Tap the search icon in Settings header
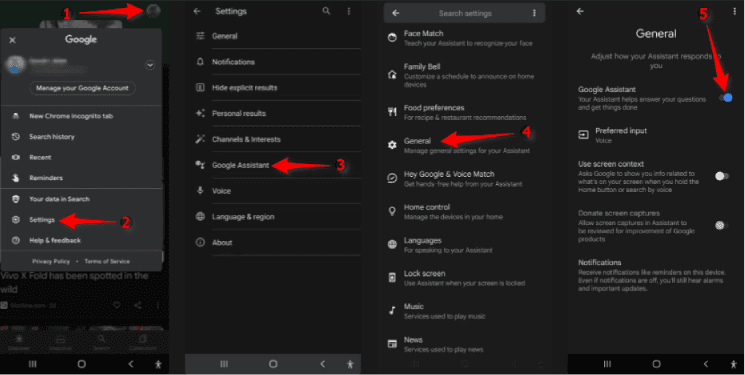The width and height of the screenshot is (745, 375). [x=326, y=10]
